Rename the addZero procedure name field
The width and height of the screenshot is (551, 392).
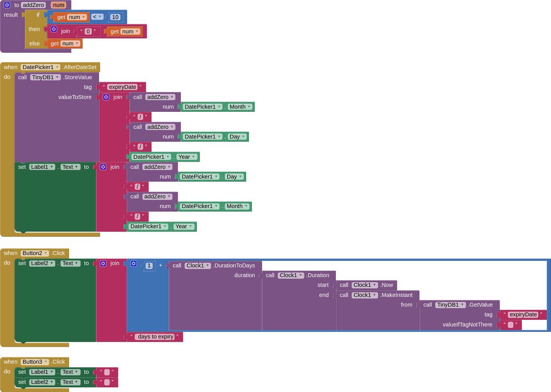tap(34, 5)
